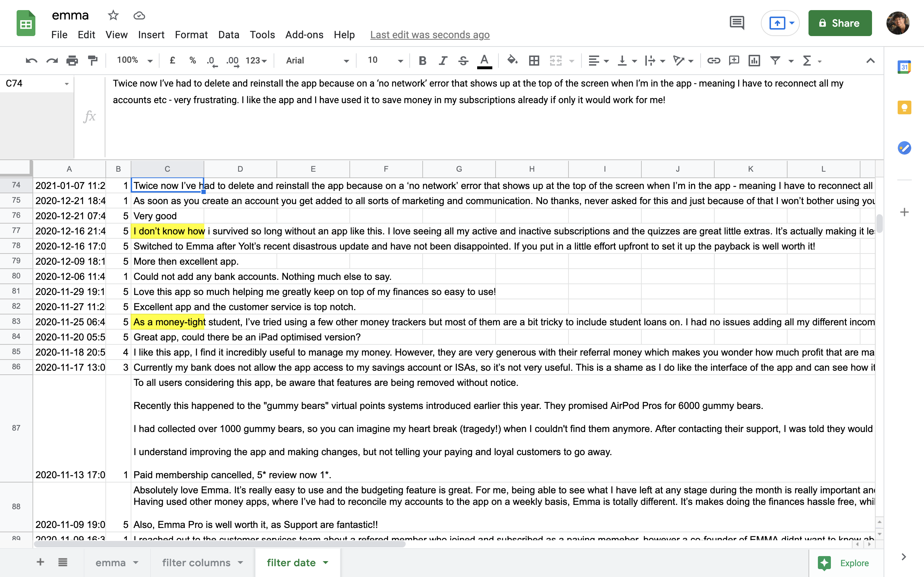Apply strikethrough formatting
Screen dimensions: 924x577
[463, 60]
